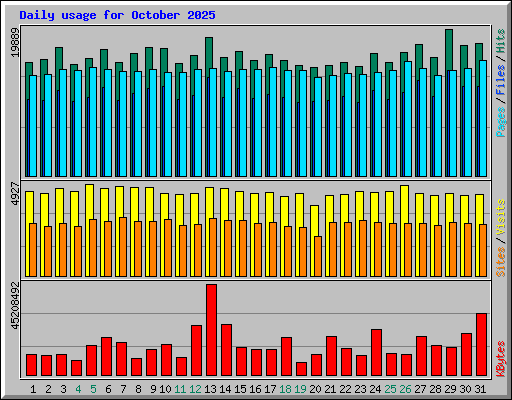Image resolution: width=512 pixels, height=400 pixels.
Task: Click the red KBytes bar for day 4
Action: click(76, 368)
